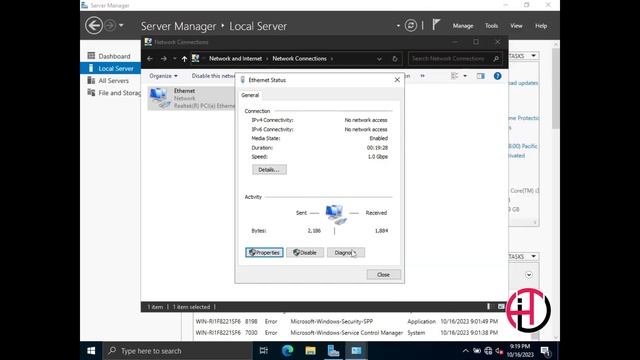Click Network Connections in the breadcrumb

(x=299, y=58)
